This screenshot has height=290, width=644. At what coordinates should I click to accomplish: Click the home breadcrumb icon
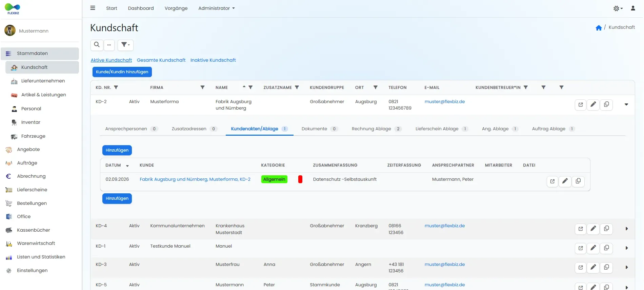pos(599,28)
